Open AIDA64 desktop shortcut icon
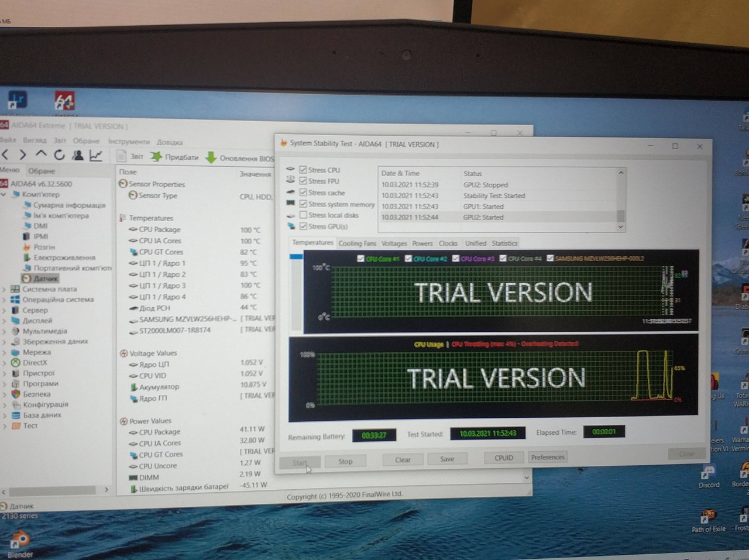749x560 pixels. pos(64,102)
